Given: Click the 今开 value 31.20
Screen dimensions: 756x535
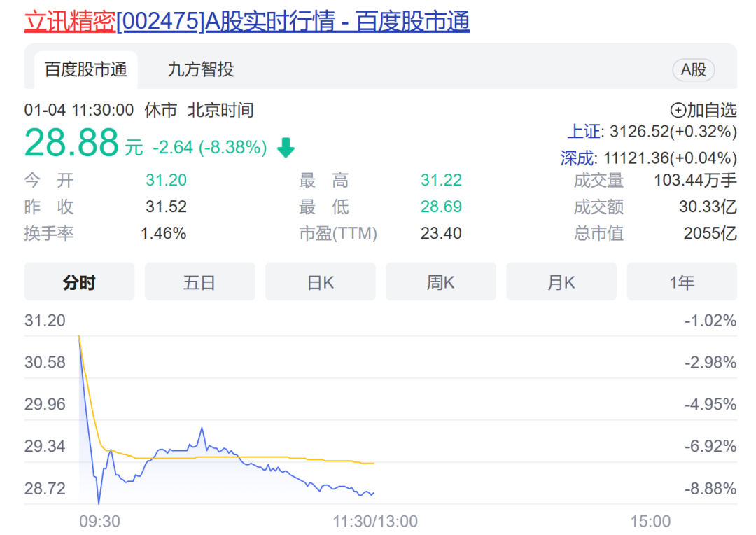Looking at the screenshot, I should (167, 180).
